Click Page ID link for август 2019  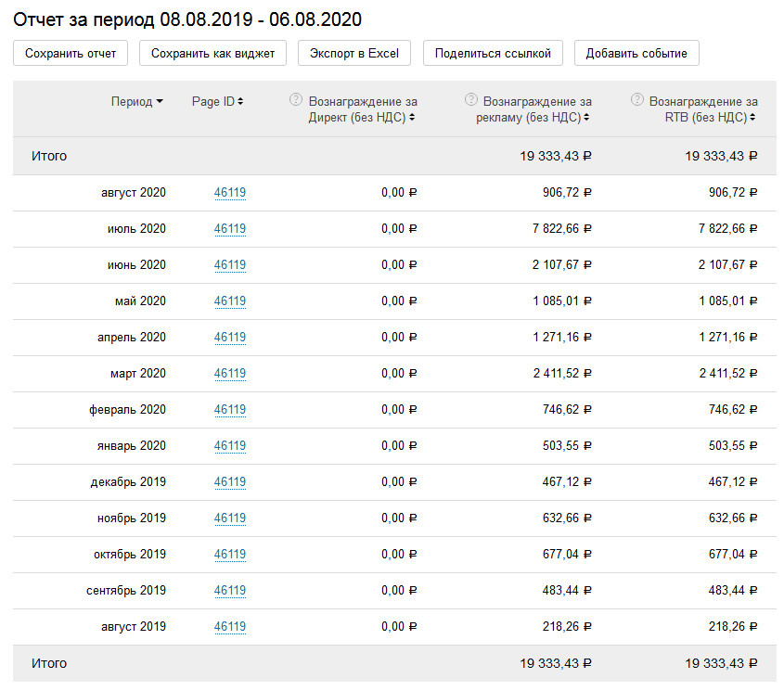coord(229,627)
